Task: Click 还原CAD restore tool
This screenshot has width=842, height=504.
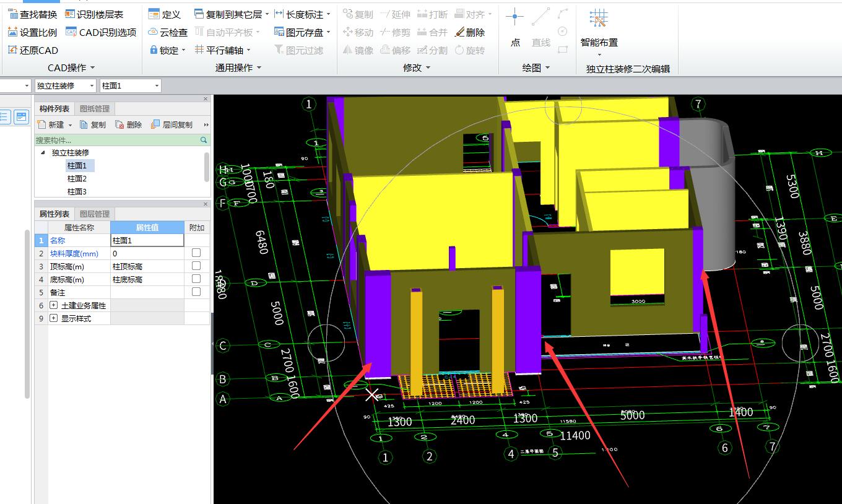Action: 33,50
